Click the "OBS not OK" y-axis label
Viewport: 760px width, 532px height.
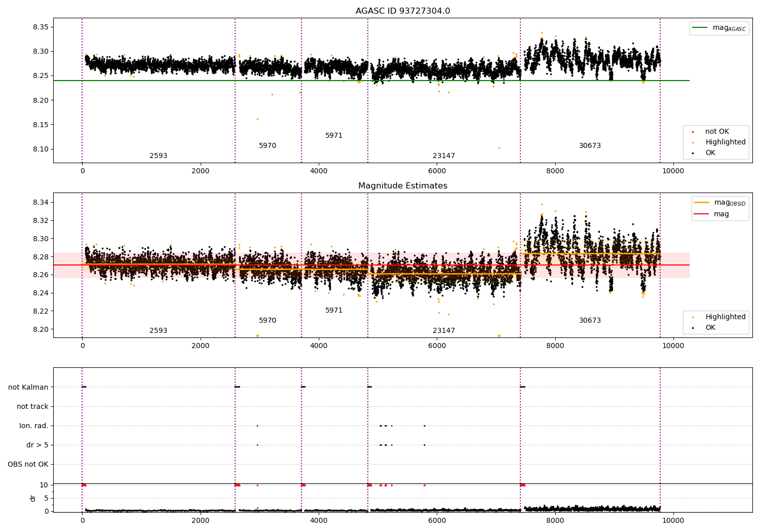(x=28, y=465)
